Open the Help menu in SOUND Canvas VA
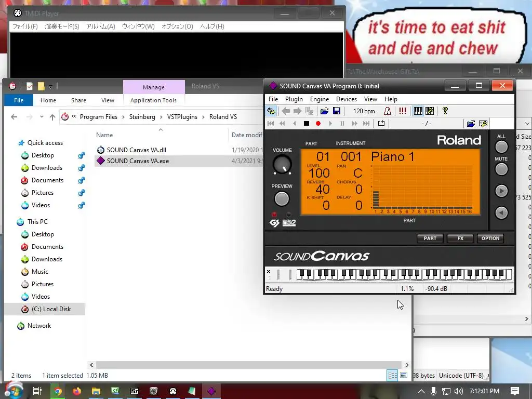 (391, 99)
